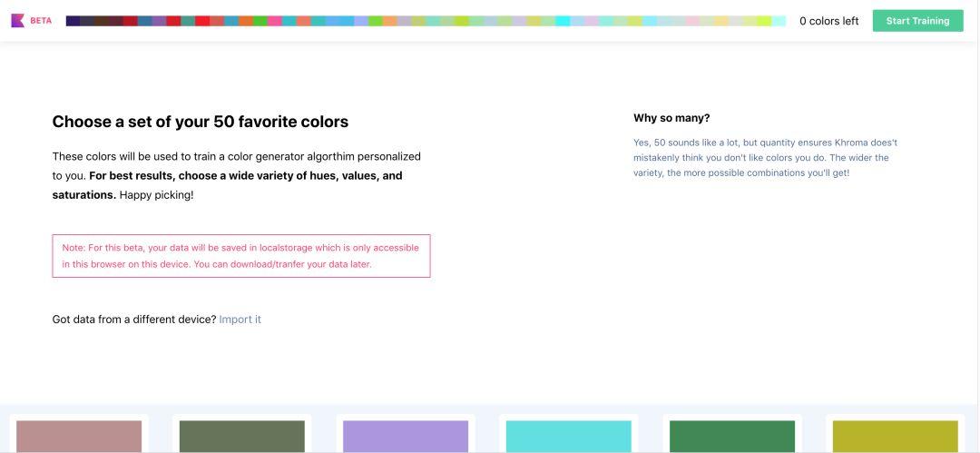The height and width of the screenshot is (453, 980).
Task: Click the Khroma logo icon
Action: coord(17,20)
